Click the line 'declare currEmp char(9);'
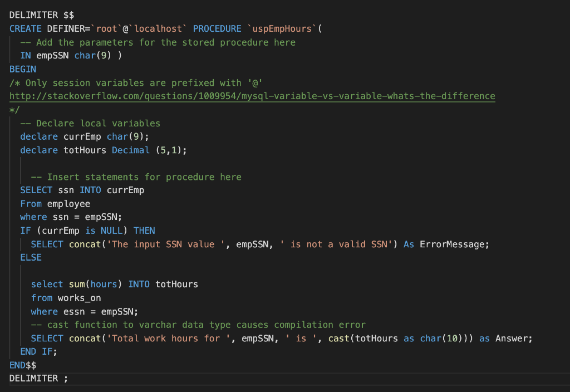This screenshot has width=570, height=392. point(85,137)
